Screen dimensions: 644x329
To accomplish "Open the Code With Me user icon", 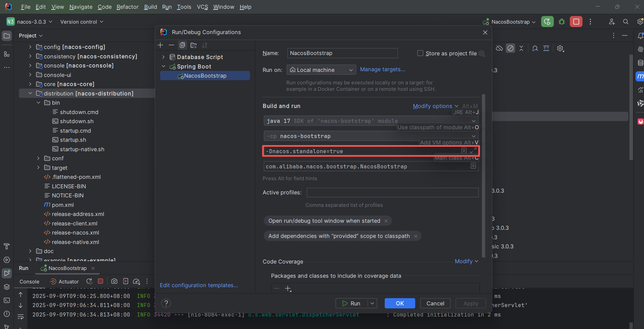I will coord(612,22).
